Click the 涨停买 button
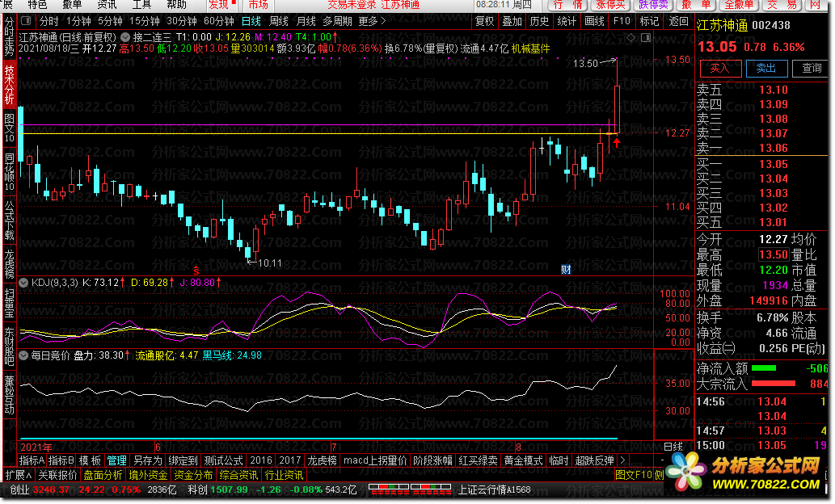 (x=610, y=6)
